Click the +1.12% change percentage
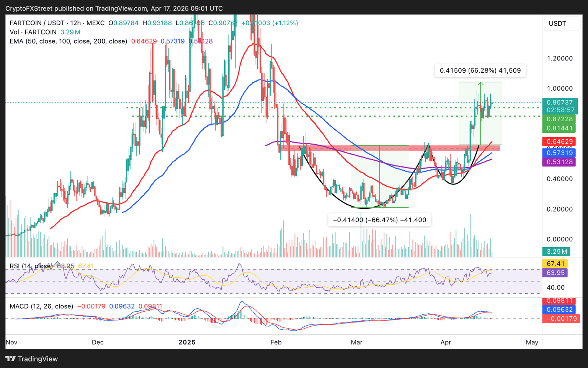 coord(285,23)
